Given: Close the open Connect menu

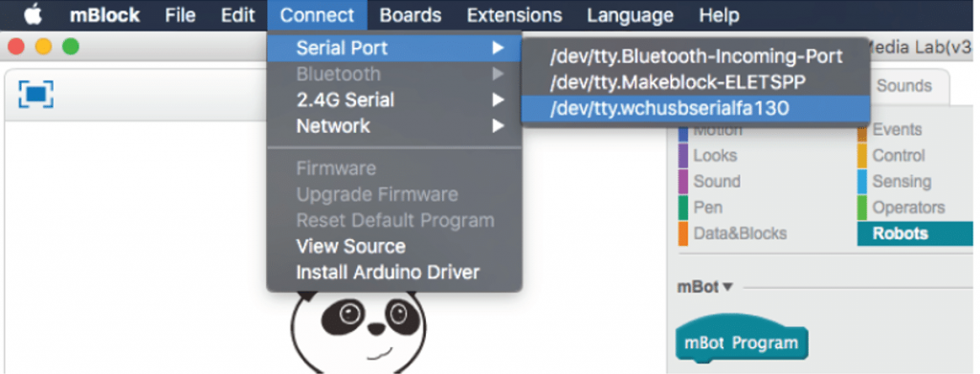Looking at the screenshot, I should point(317,15).
